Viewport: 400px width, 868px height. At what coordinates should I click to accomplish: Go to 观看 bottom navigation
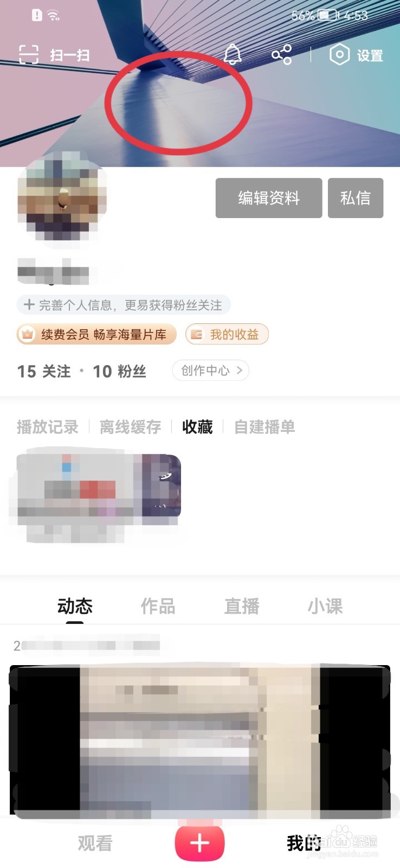[95, 843]
